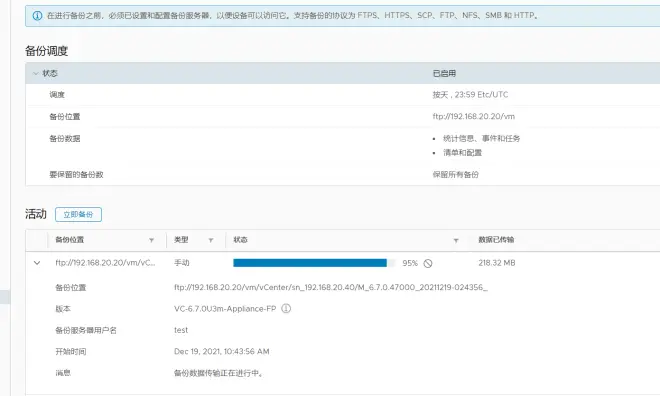Collapse the 状态 section chevron

[36, 73]
